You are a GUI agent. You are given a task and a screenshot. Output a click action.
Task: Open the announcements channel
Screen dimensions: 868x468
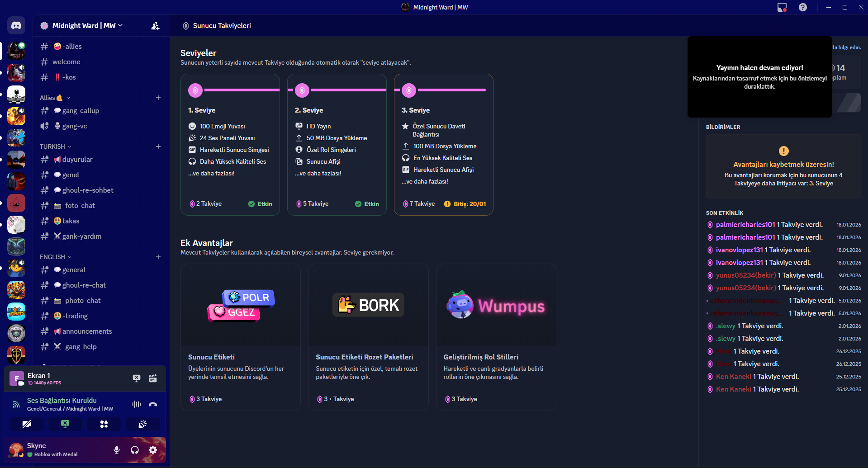(100, 331)
